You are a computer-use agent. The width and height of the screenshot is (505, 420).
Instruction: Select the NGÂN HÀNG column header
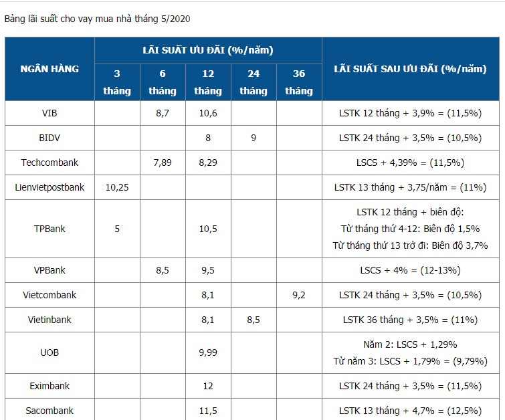(49, 69)
